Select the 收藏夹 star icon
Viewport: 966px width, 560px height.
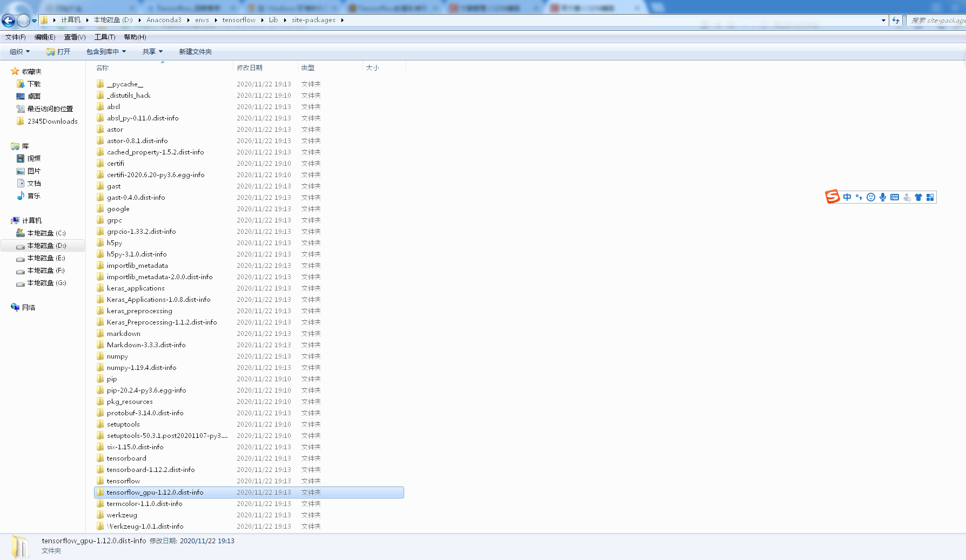(15, 71)
